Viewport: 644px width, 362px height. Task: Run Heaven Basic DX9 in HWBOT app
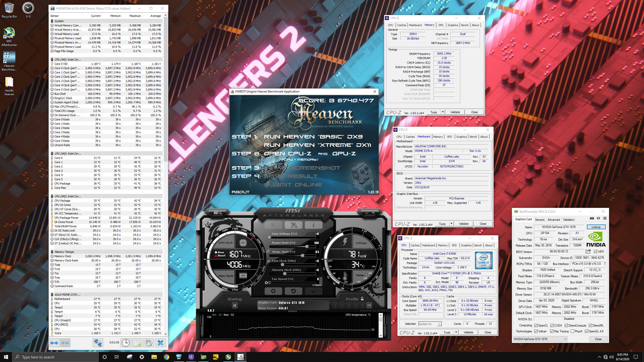313,137
